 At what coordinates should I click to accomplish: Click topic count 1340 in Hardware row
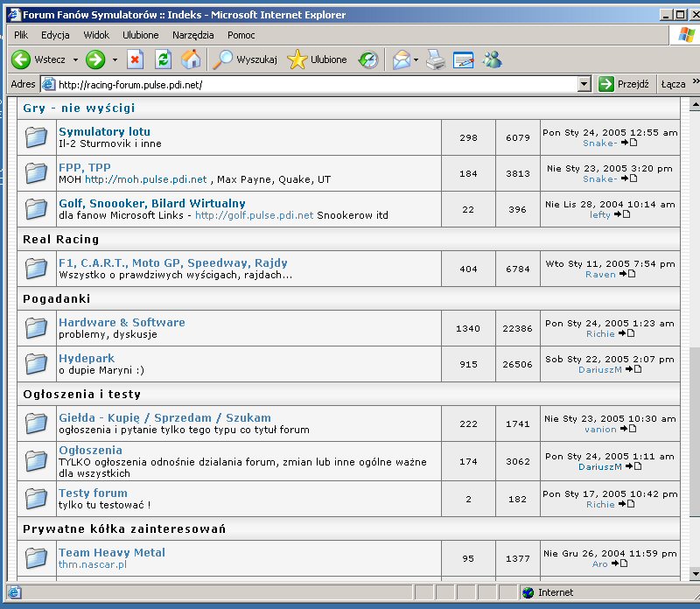click(468, 329)
